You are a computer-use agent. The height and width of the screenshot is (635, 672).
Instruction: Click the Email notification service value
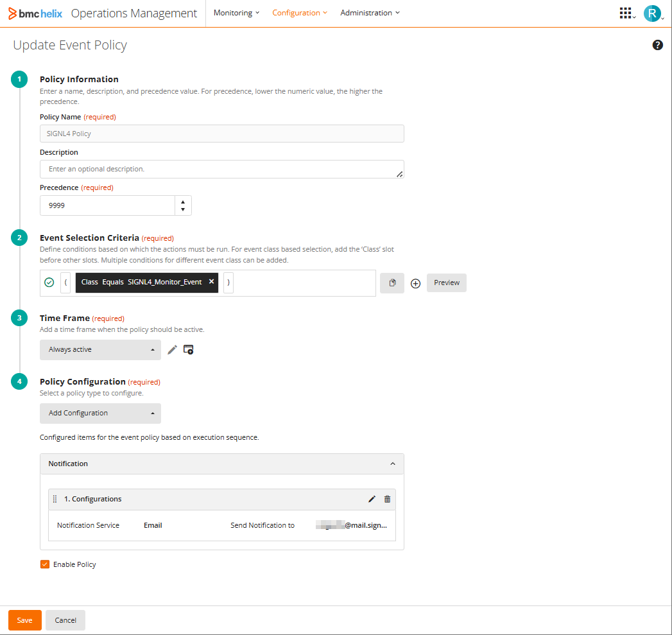tap(153, 525)
